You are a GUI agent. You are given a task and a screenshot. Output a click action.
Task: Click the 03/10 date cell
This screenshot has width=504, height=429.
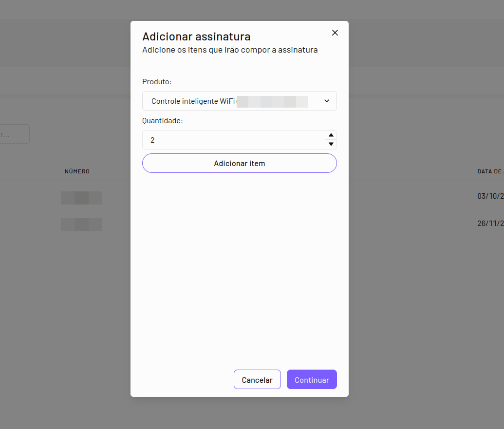coord(490,196)
